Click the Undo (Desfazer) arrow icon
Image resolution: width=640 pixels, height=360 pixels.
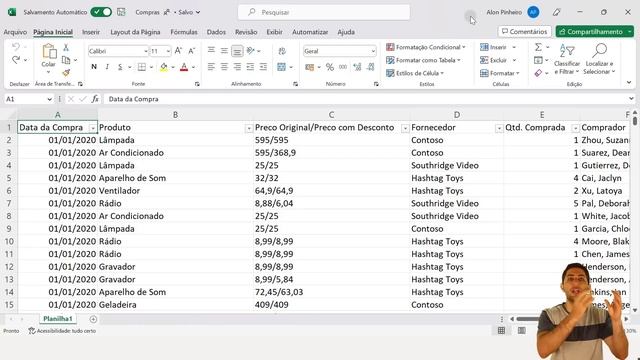point(16,47)
